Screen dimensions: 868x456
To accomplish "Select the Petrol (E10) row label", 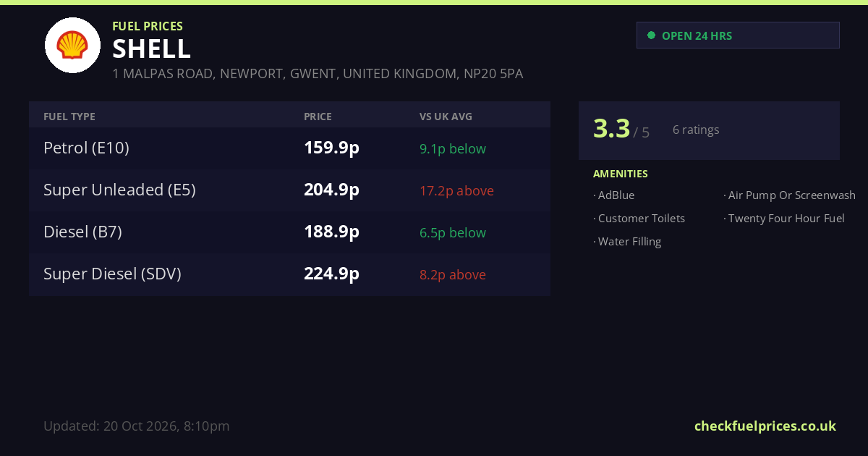I will point(86,148).
